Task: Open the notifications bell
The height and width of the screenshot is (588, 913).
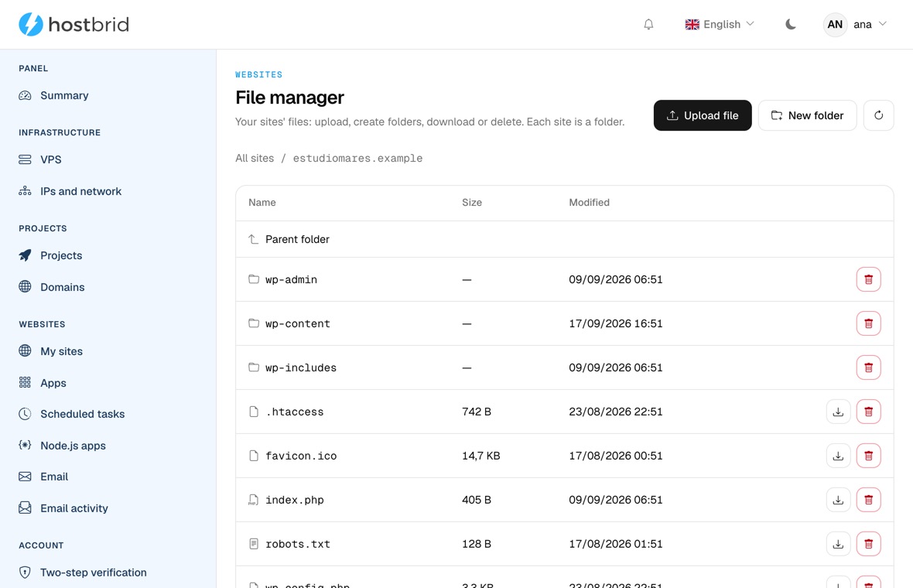Action: point(648,25)
